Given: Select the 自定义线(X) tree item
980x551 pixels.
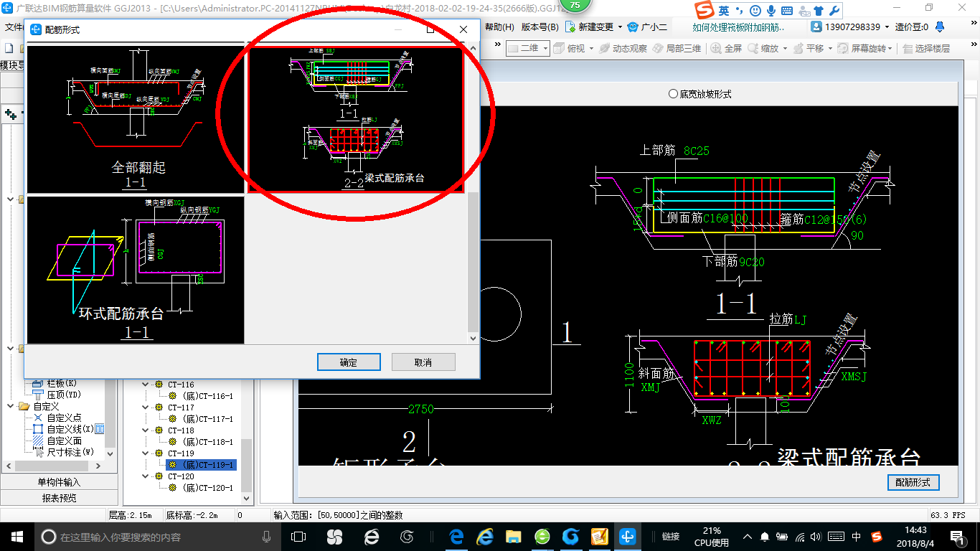Looking at the screenshot, I should [70, 429].
